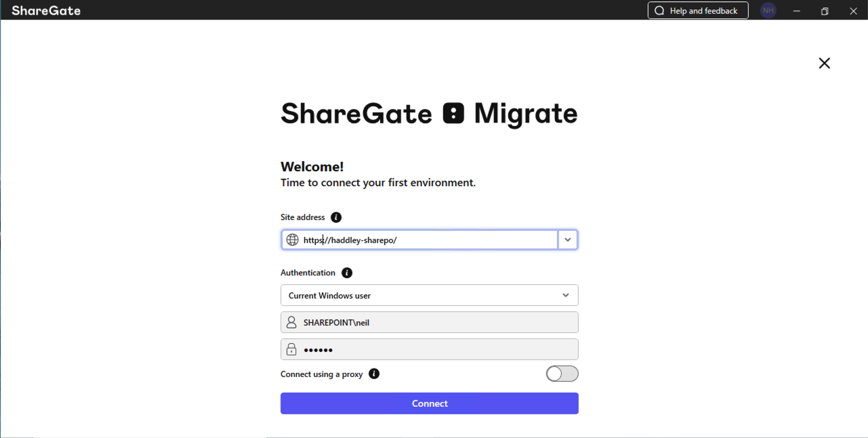Screen dimensions: 868x438
Task: Click the padlock icon in password field
Action: coord(291,349)
